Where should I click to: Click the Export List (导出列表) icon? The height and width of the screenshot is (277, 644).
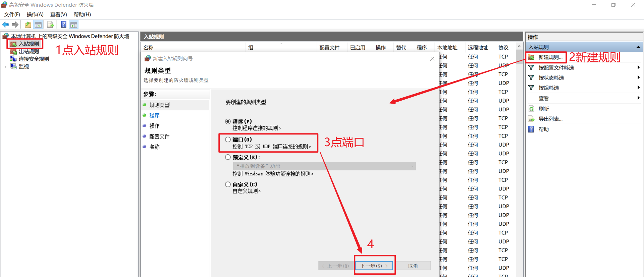click(x=531, y=119)
